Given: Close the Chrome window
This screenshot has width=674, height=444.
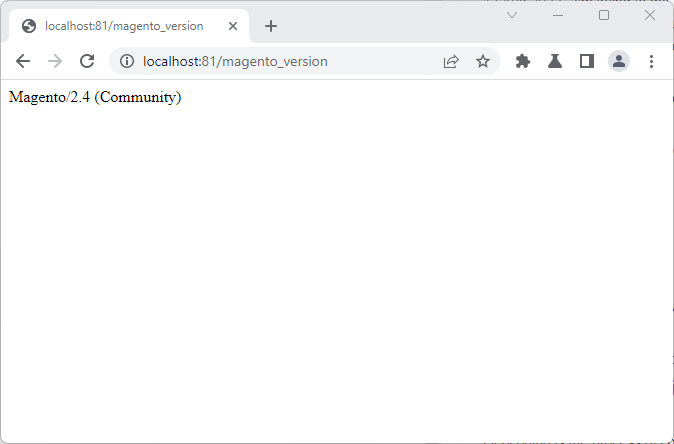Looking at the screenshot, I should coord(650,15).
